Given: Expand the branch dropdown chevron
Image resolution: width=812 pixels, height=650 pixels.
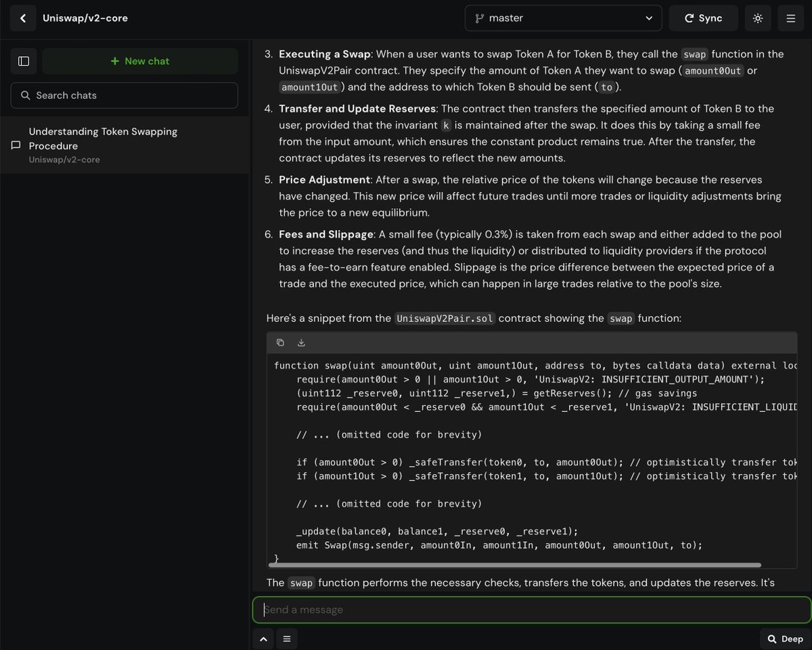Looking at the screenshot, I should coord(648,18).
